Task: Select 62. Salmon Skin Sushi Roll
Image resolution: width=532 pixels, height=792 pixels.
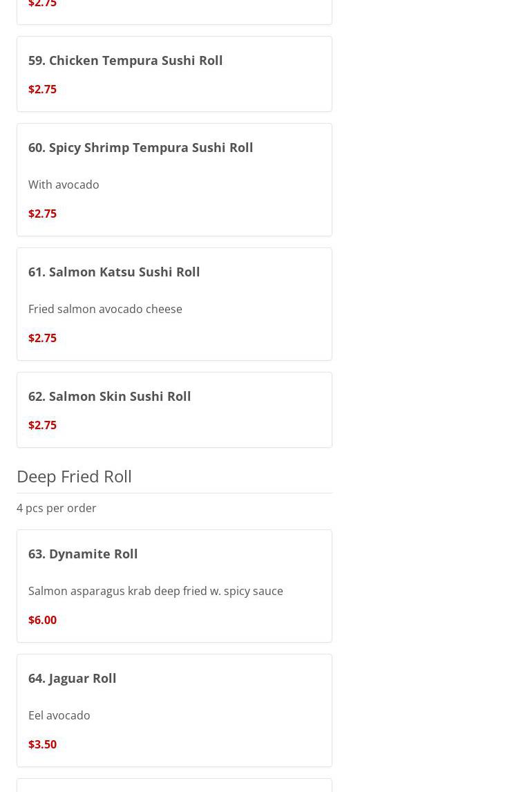Action: tap(109, 396)
